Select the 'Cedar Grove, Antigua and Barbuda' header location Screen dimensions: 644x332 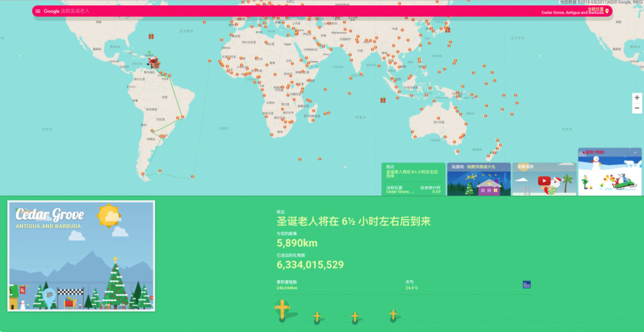click(572, 13)
